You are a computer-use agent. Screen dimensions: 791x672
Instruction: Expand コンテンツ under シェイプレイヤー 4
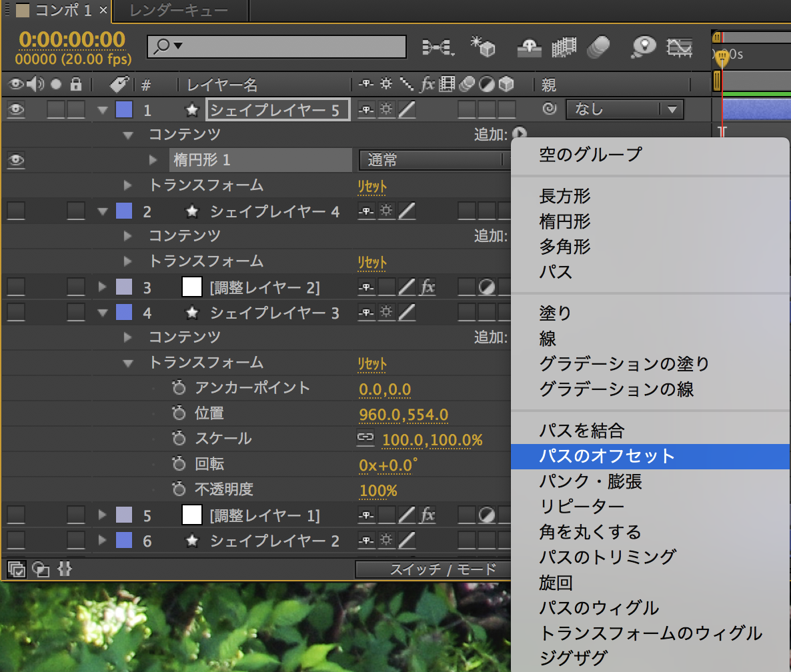127,235
